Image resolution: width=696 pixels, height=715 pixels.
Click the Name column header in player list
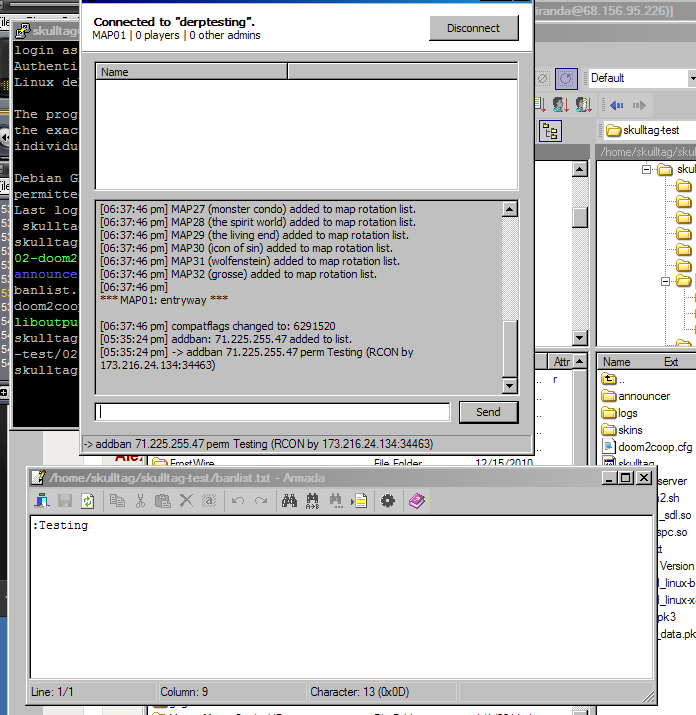coord(191,72)
